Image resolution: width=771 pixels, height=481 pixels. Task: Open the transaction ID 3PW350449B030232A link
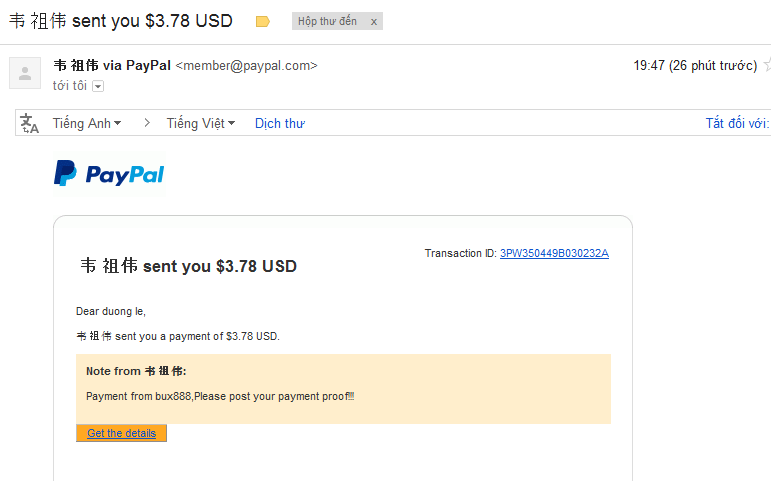(x=554, y=253)
